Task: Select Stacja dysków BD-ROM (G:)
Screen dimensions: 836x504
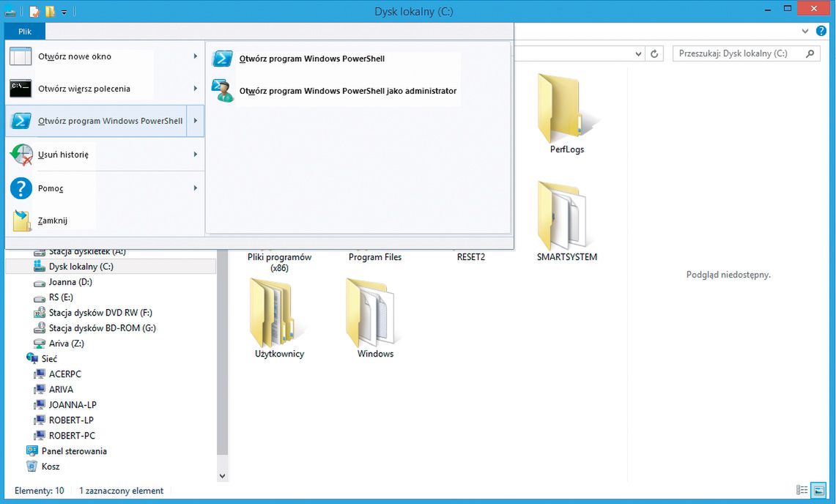Action: click(102, 328)
